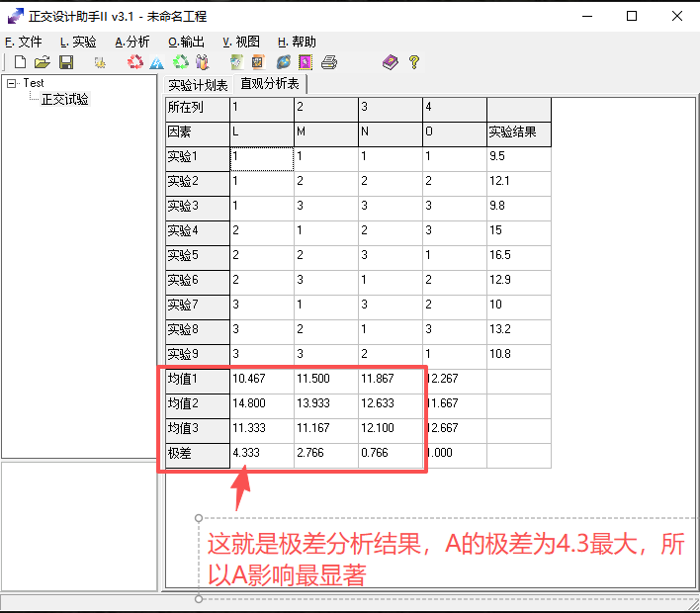The image size is (700, 613).
Task: Switch to the 直观分析表 tab
Action: pos(270,83)
